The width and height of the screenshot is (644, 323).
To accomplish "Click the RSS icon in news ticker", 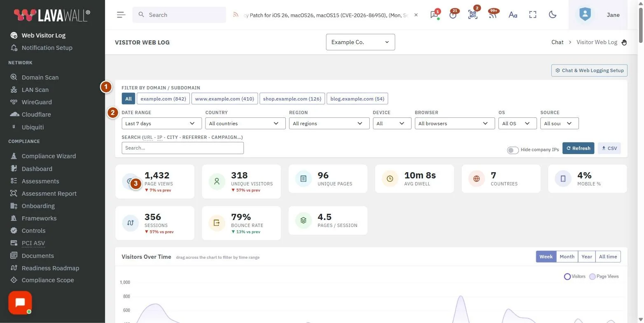I will pyautogui.click(x=236, y=15).
